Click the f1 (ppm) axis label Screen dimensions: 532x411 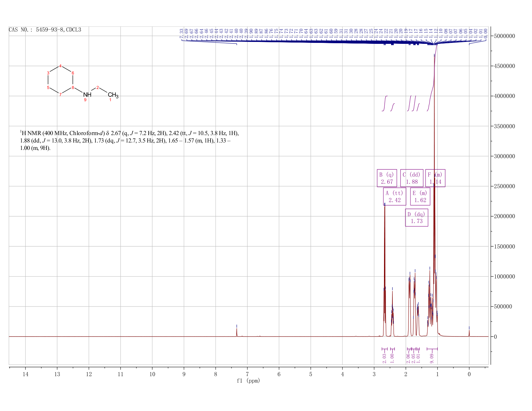pyautogui.click(x=248, y=381)
